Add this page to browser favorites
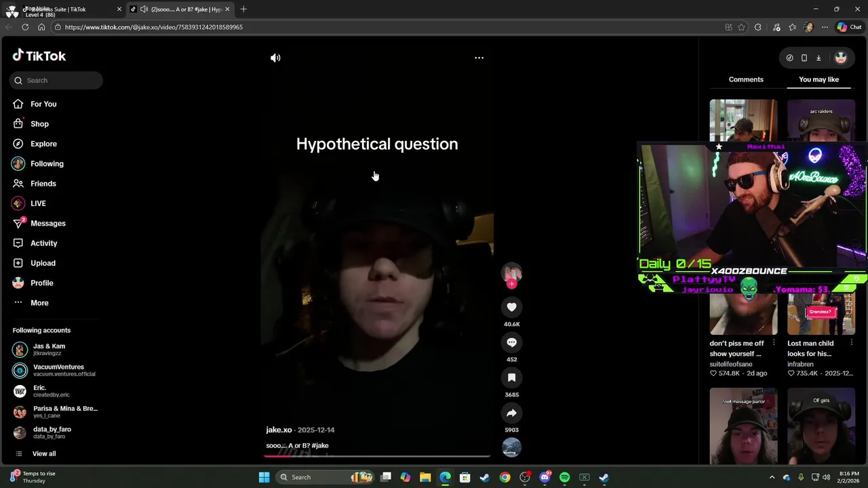 coord(741,27)
